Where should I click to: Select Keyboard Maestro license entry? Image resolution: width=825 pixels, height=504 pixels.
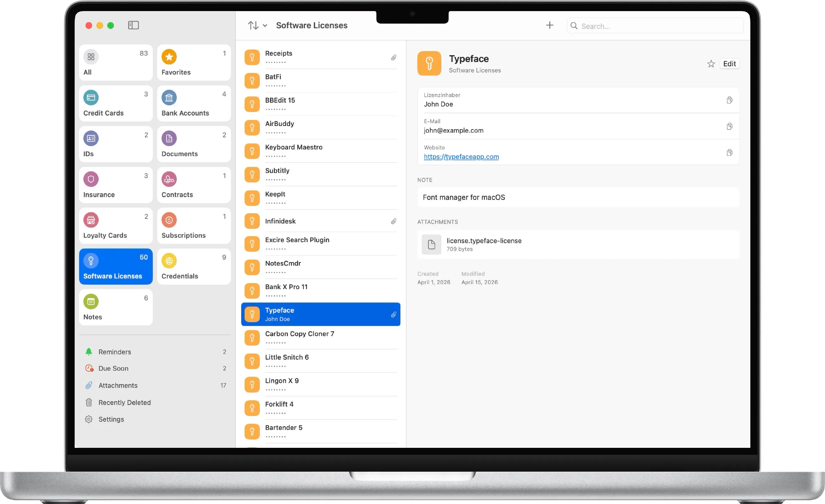[320, 151]
